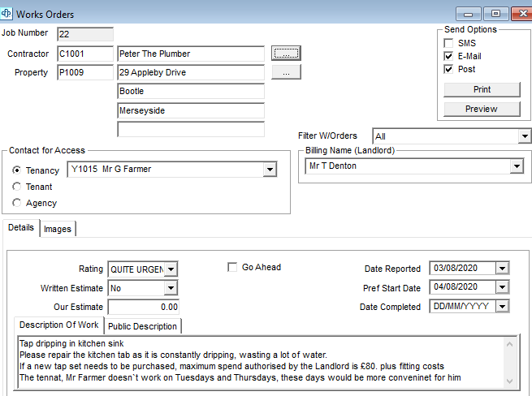Select the Description Of Work tab

pyautogui.click(x=59, y=325)
